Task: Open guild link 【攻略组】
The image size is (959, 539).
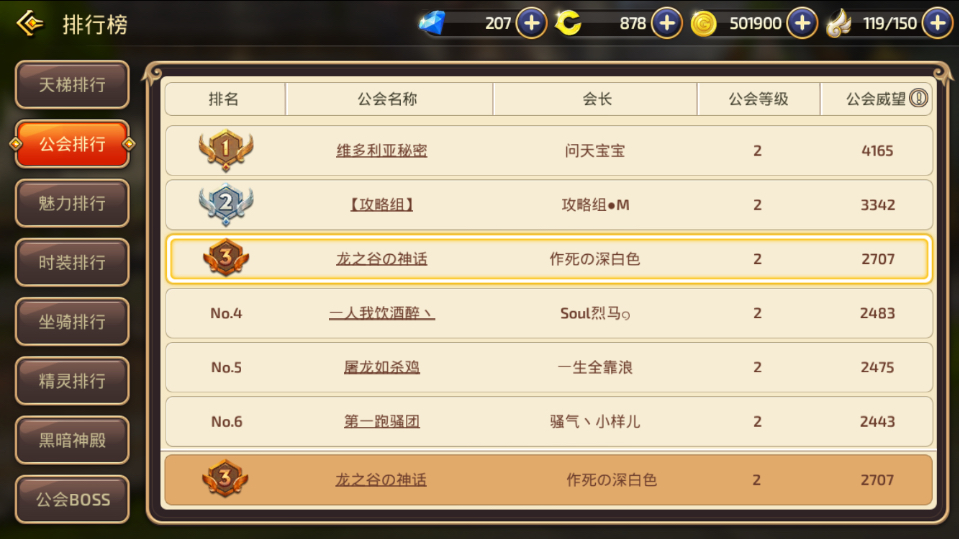Action: (382, 204)
